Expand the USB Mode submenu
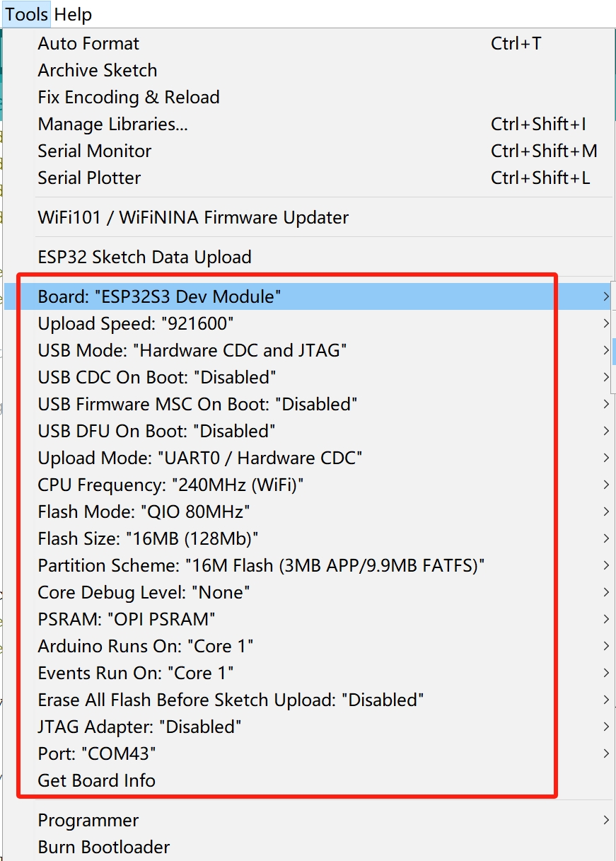 (308, 351)
